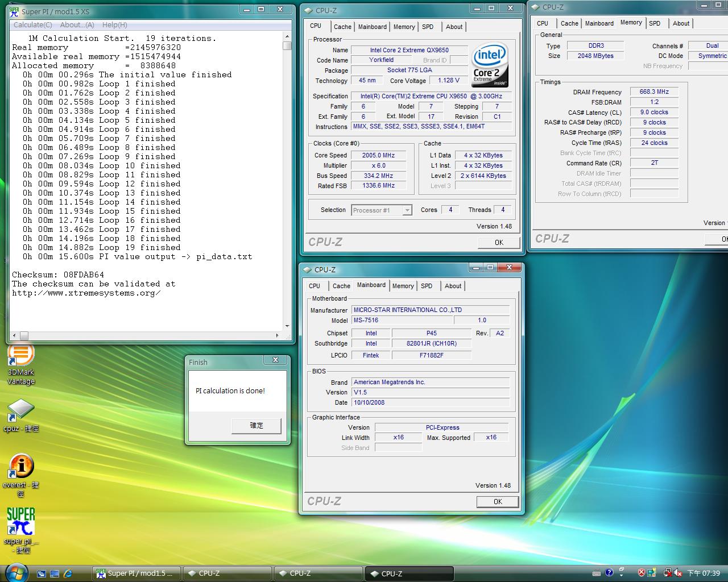Click the memory Size value 2048 MBytes
Screen dimensions: 728x582
[x=595, y=56]
